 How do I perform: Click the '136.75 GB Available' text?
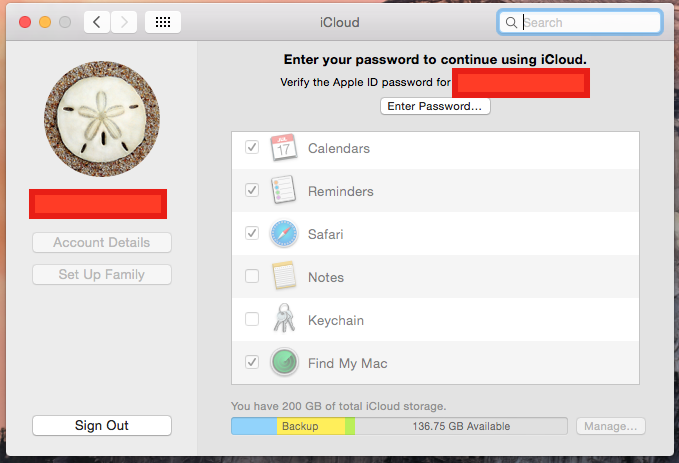pyautogui.click(x=461, y=426)
